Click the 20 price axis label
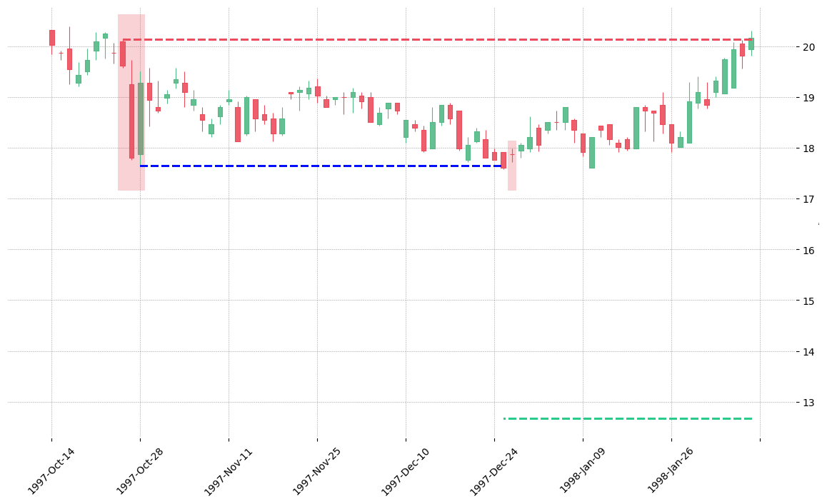The width and height of the screenshot is (827, 504). [x=808, y=47]
